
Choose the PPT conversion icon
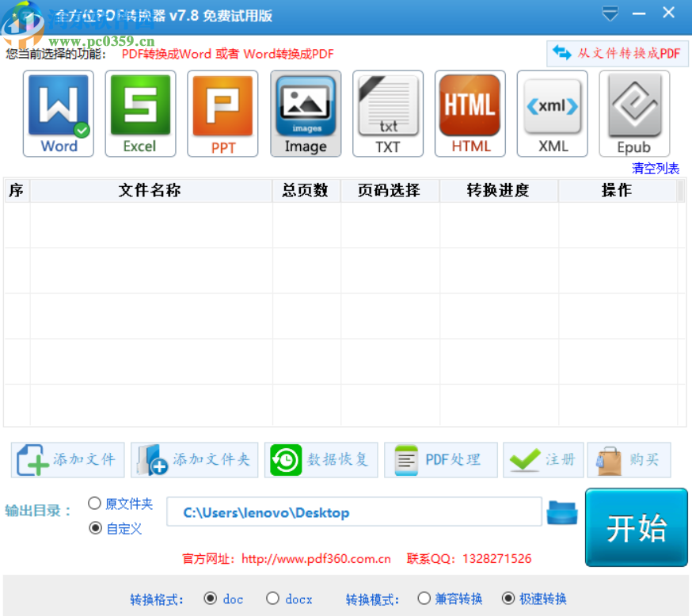point(222,113)
